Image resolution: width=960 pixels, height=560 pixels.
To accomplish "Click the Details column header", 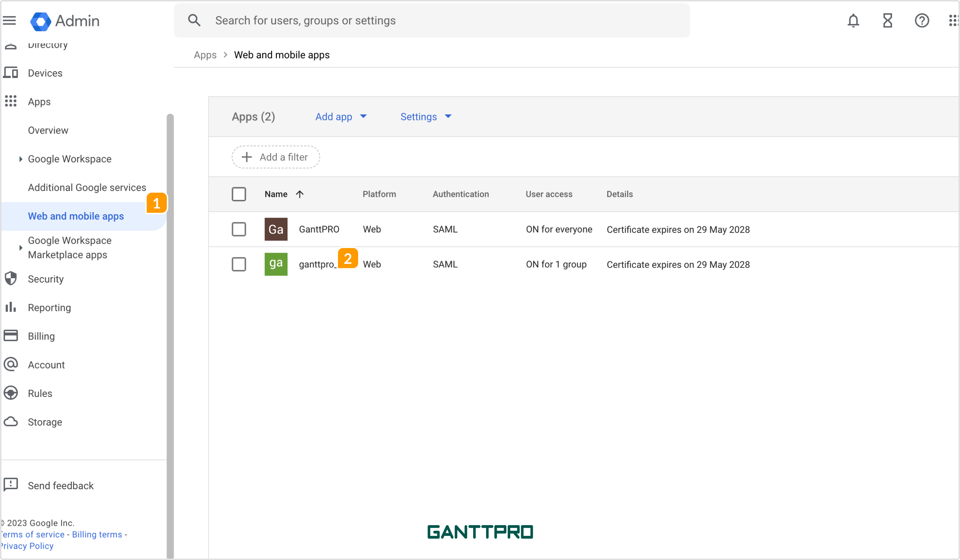I will [620, 194].
